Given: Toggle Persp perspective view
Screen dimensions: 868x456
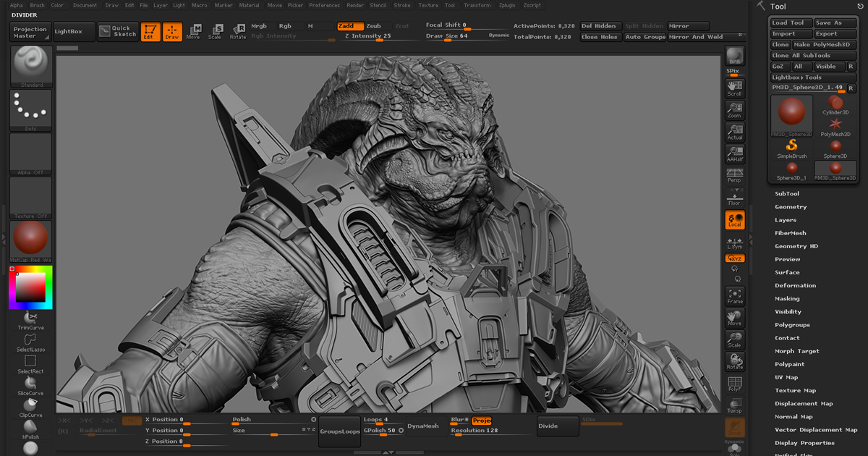Looking at the screenshot, I should point(735,174).
